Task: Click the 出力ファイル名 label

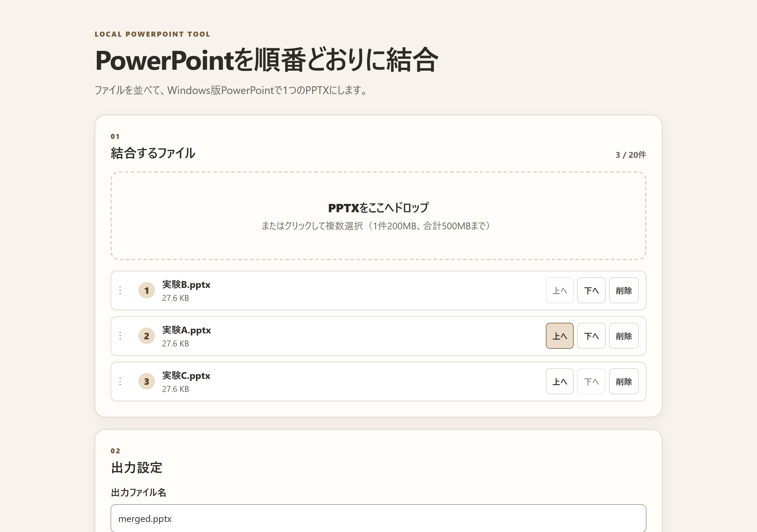Action: point(138,492)
